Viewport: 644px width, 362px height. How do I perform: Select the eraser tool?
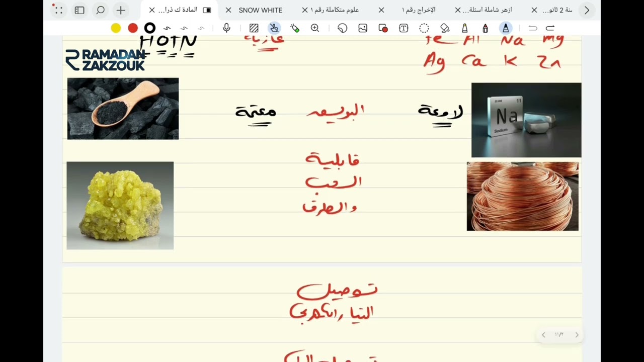(445, 28)
